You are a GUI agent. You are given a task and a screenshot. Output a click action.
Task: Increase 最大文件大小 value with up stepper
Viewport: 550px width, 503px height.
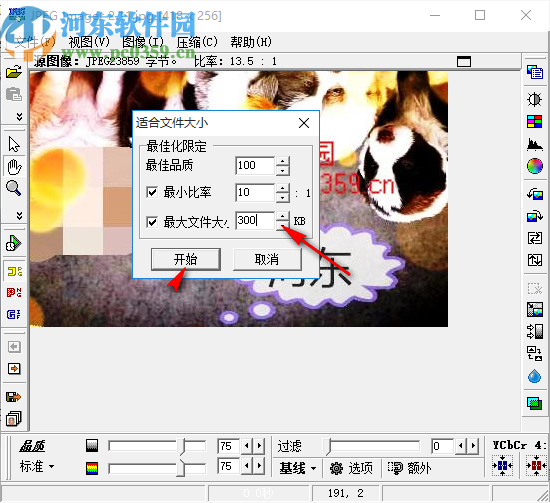click(282, 216)
